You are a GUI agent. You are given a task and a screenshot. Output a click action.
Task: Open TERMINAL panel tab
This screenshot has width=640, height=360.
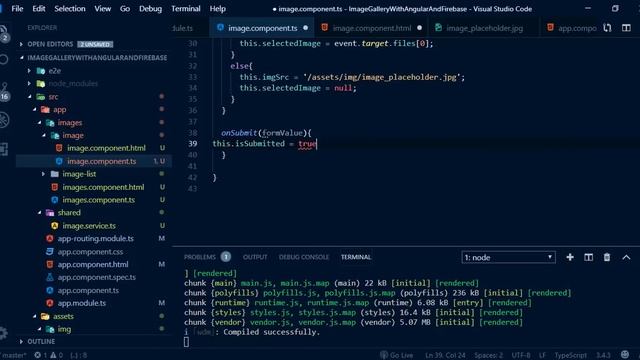tap(356, 257)
